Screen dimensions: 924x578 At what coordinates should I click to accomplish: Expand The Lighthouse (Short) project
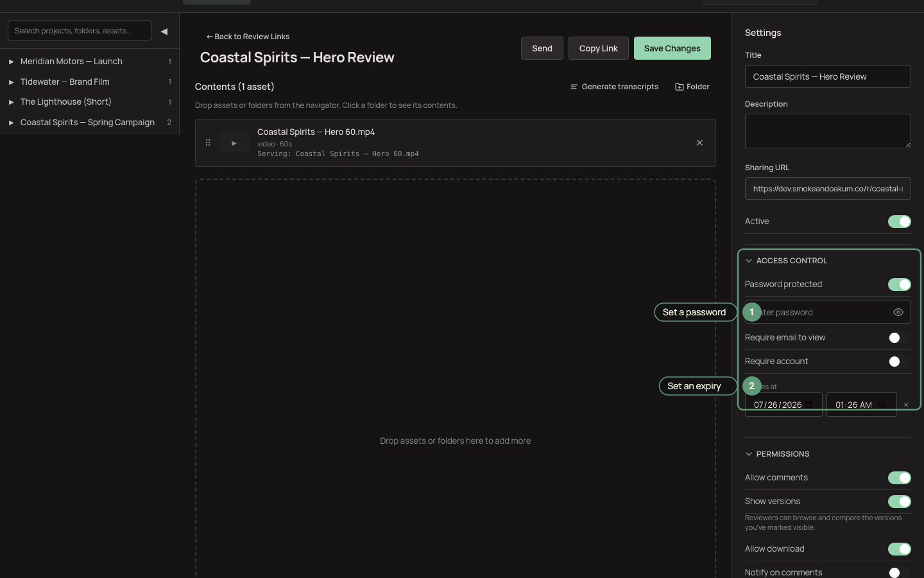(11, 102)
